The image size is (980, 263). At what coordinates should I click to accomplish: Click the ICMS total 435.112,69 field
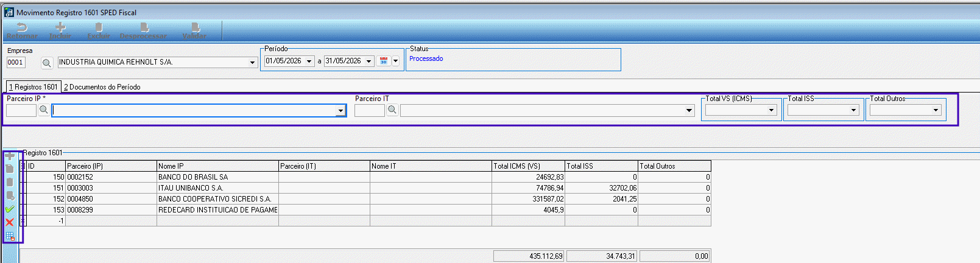click(529, 256)
